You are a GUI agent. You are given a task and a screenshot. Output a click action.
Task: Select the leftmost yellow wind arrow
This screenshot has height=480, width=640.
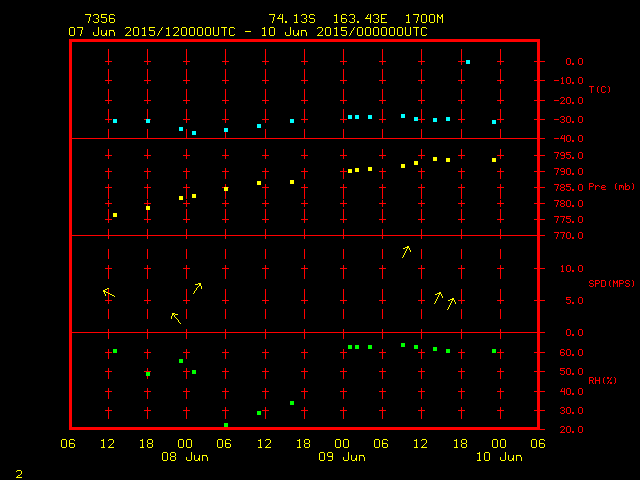click(108, 293)
